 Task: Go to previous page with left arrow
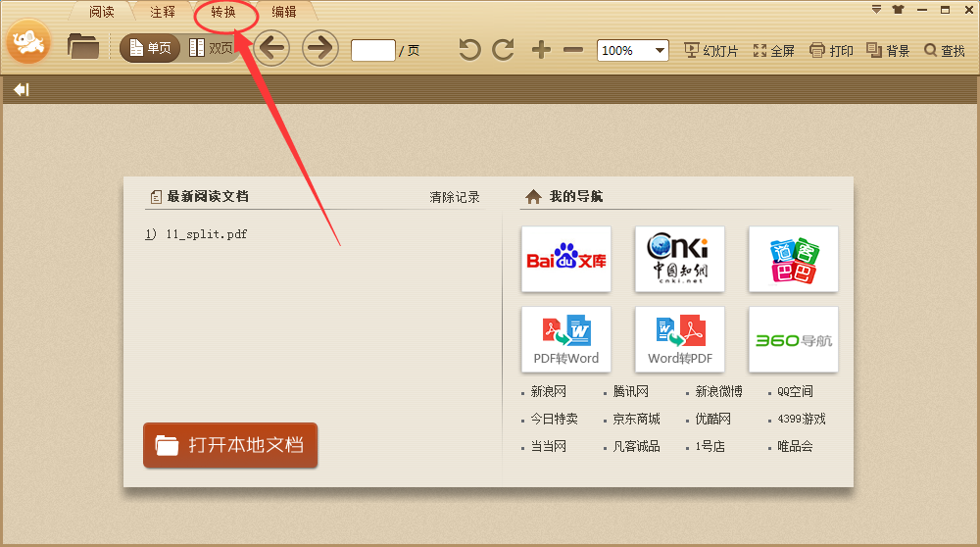[x=271, y=48]
